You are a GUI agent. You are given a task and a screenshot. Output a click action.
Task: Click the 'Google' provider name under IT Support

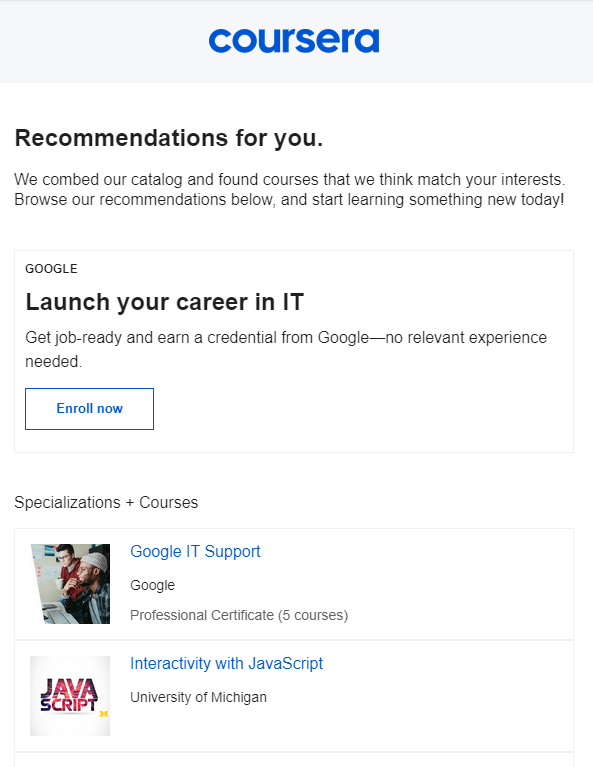coord(152,585)
